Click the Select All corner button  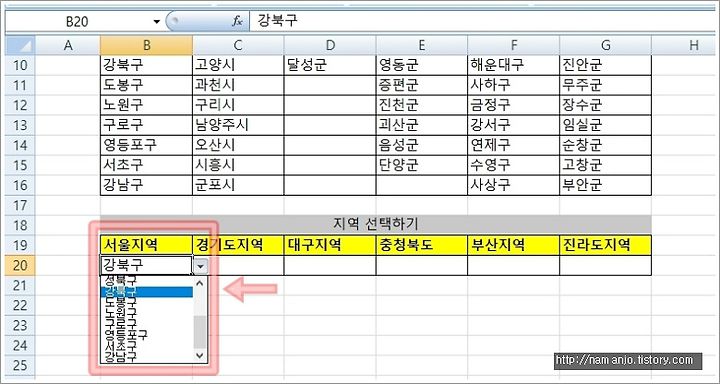(x=20, y=45)
